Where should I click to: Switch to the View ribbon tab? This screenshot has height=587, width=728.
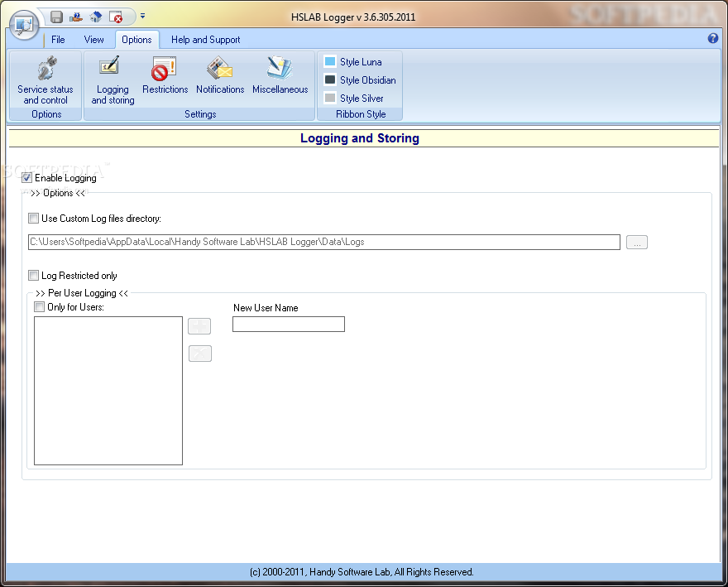(93, 40)
